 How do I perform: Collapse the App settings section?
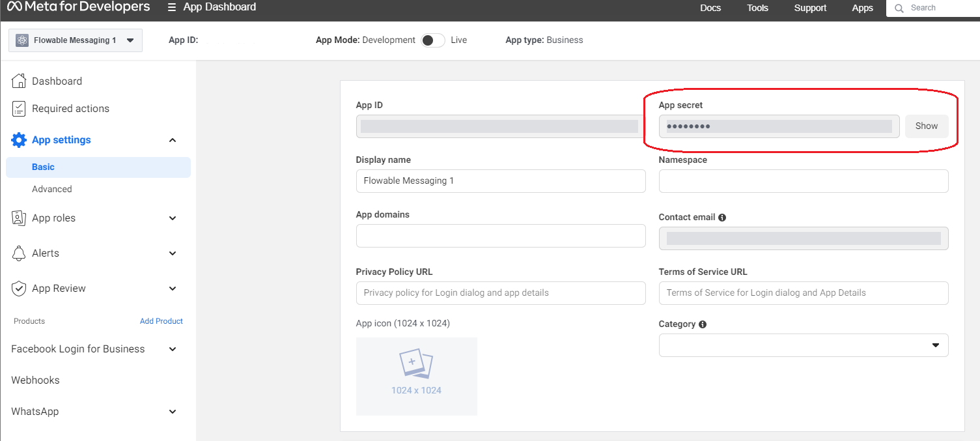(x=172, y=139)
